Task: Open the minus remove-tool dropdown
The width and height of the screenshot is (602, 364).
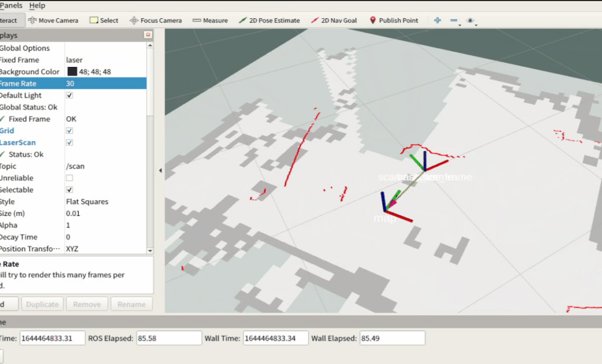Action: coord(454,21)
